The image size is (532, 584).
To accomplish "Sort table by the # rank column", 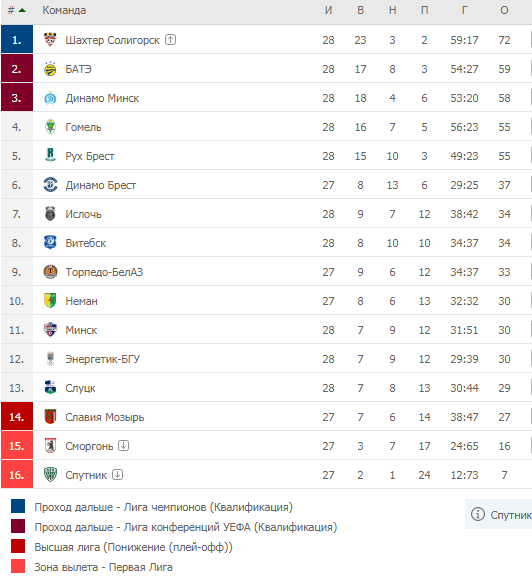I will click(16, 10).
